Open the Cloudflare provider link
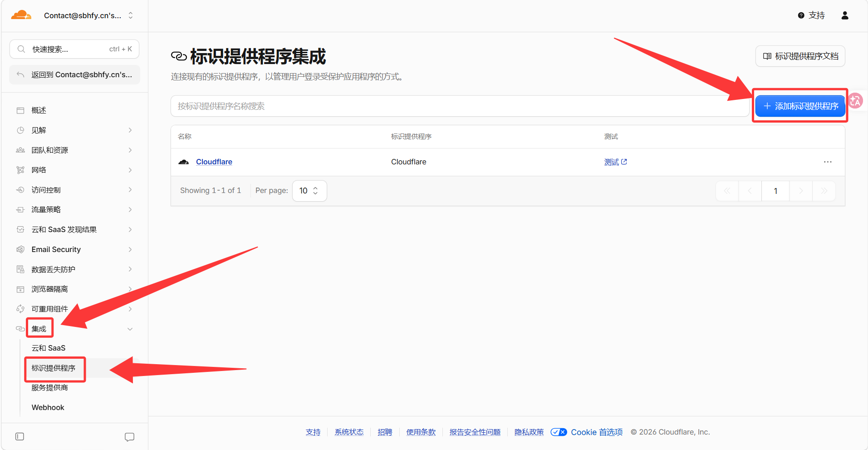 (x=214, y=162)
